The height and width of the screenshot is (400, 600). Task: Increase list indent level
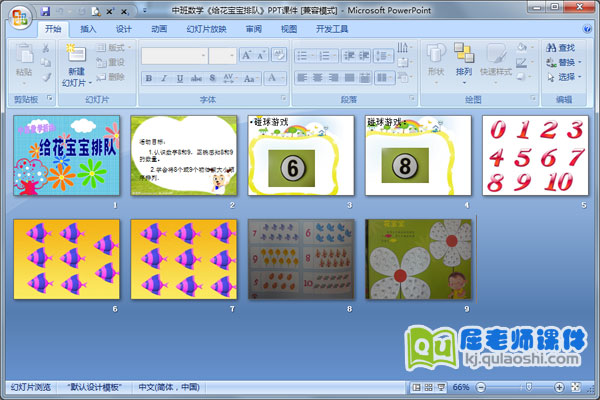(x=364, y=56)
